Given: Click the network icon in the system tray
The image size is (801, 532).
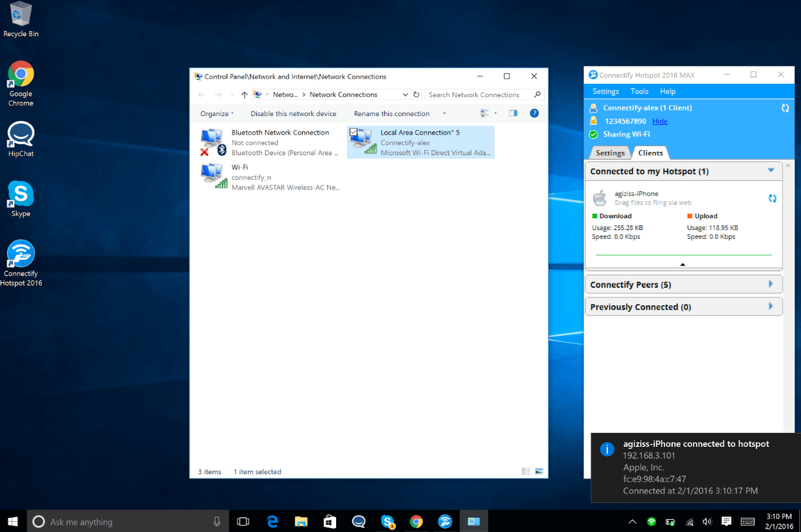Looking at the screenshot, I should tap(690, 522).
